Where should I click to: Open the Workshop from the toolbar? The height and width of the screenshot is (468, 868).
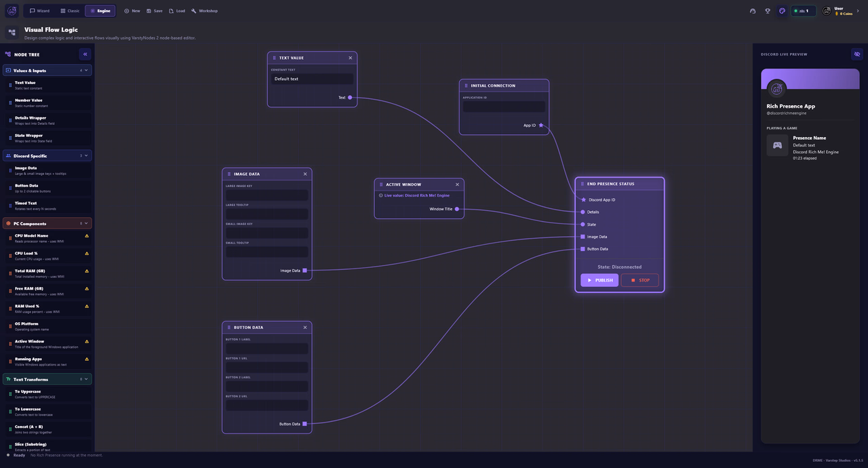205,11
